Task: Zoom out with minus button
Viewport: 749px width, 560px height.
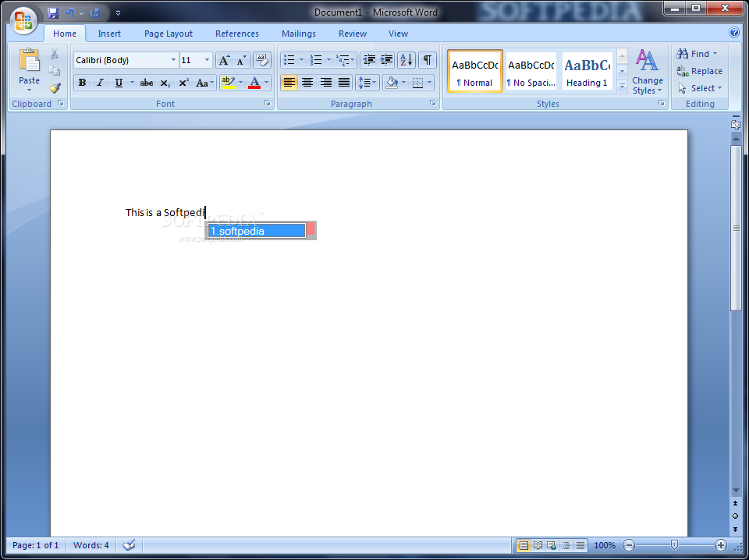Action: pos(629,545)
